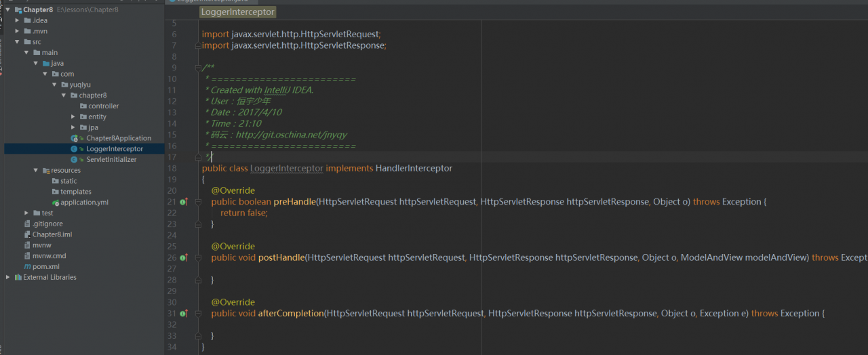This screenshot has height=355, width=868.
Task: Open the Chapter8.iml file
Action: click(x=52, y=234)
